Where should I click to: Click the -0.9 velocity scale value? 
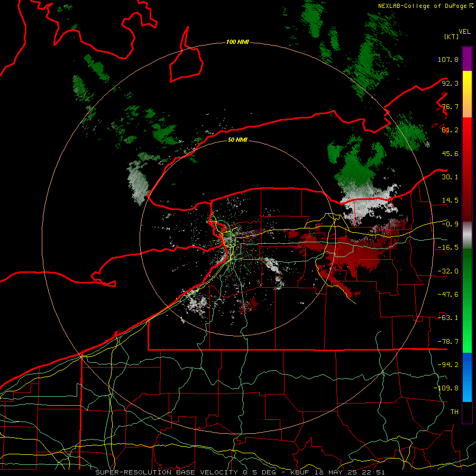pos(450,224)
